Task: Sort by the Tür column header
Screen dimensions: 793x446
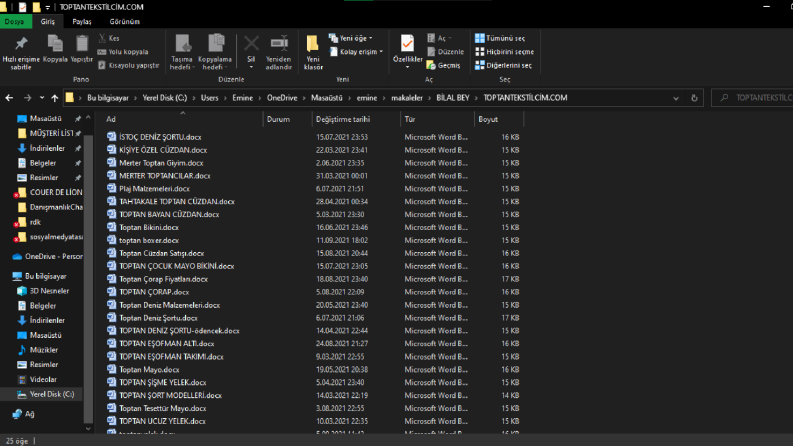Action: (x=410, y=119)
